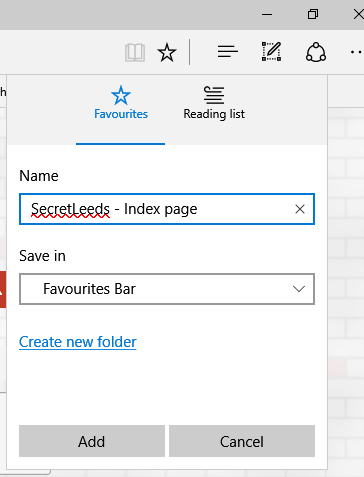Expand the Save in Favourites Bar dropdown
364x477 pixels.
(167, 289)
